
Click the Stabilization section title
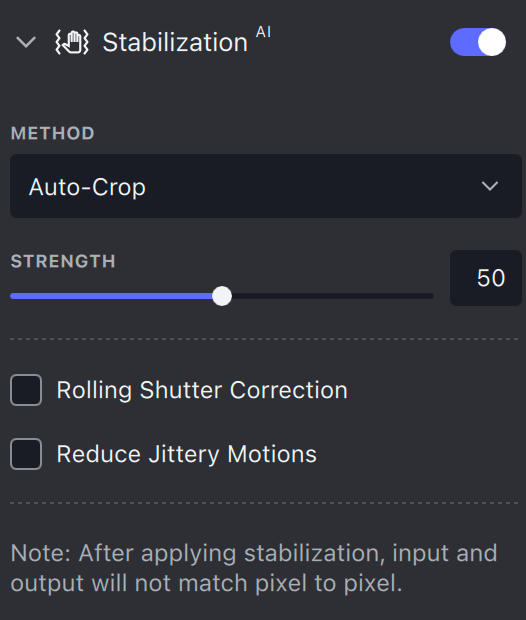[x=175, y=42]
